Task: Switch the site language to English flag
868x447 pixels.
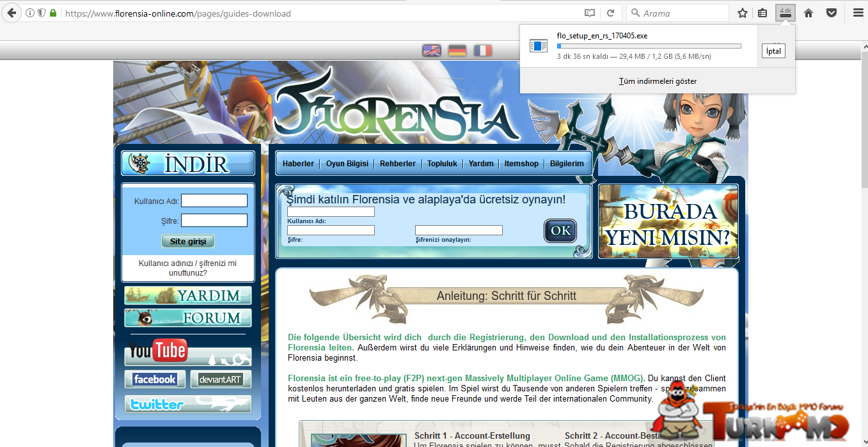Action: (432, 51)
